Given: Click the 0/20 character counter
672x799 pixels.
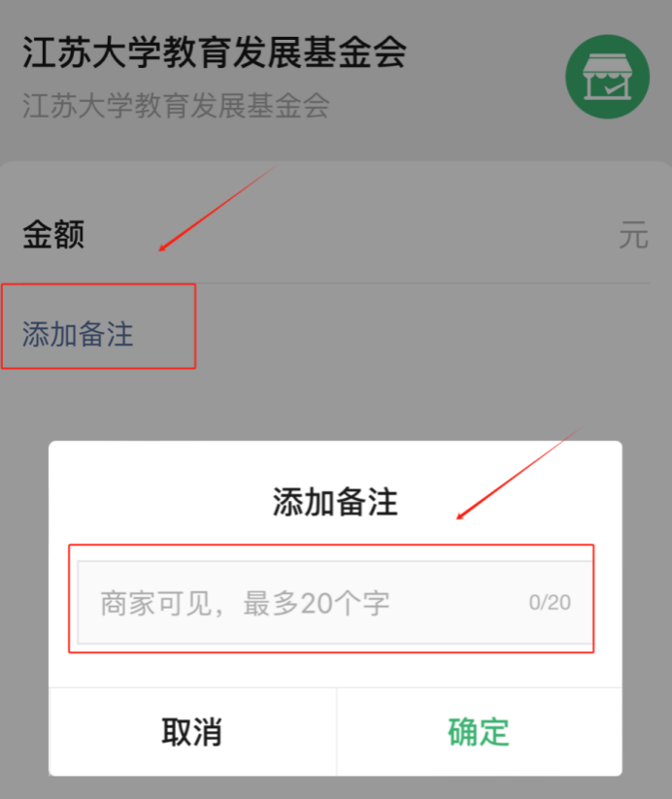Looking at the screenshot, I should [x=550, y=602].
